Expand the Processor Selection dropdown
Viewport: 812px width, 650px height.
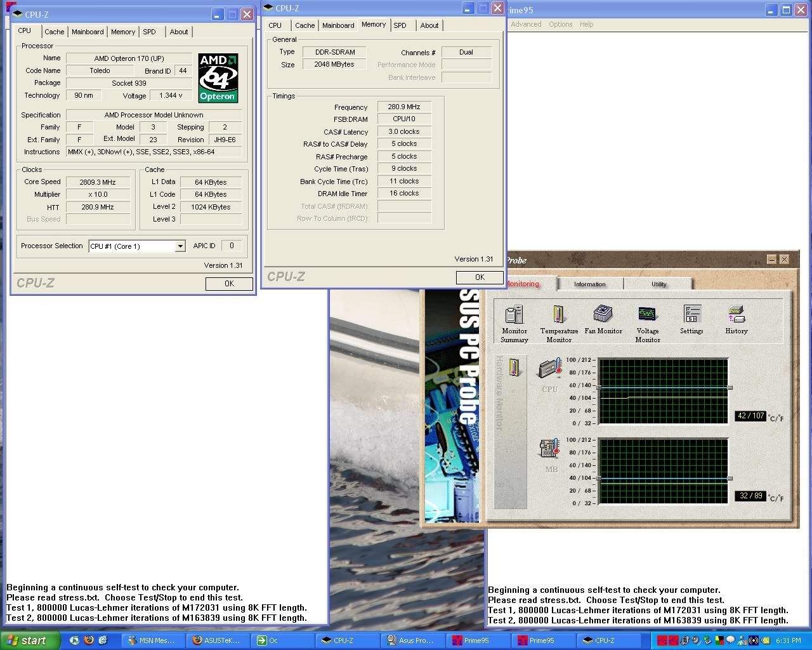point(180,246)
